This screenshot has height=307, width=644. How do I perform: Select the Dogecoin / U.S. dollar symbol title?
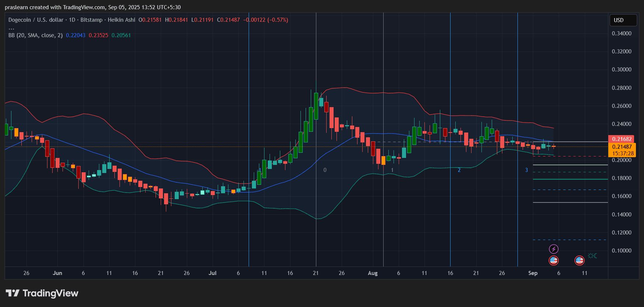tap(36, 20)
